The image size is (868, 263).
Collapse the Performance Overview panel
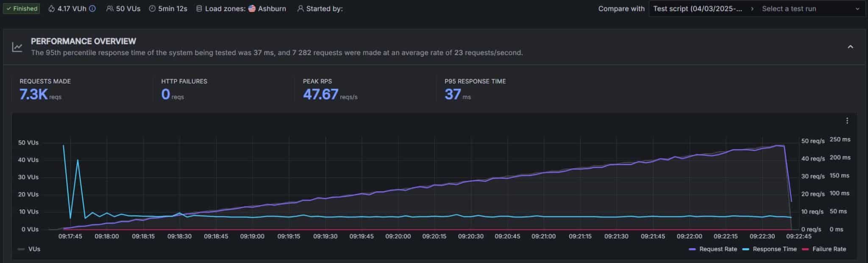point(850,47)
